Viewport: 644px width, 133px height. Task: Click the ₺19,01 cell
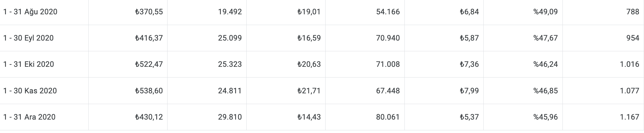286,12
